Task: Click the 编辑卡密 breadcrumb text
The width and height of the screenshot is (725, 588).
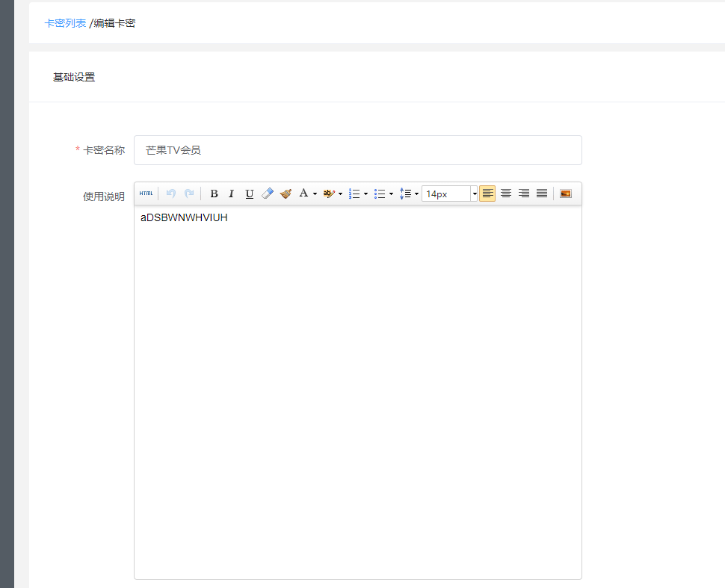Action: pyautogui.click(x=114, y=23)
